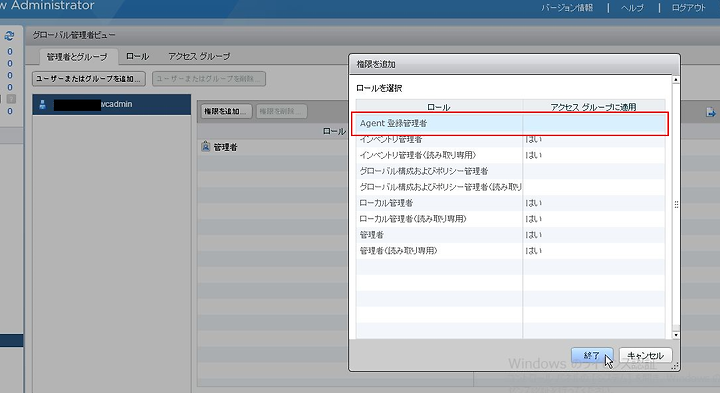Image resolution: width=720 pixels, height=393 pixels.
Task: Click the 権限を追加 button
Action: 226,111
